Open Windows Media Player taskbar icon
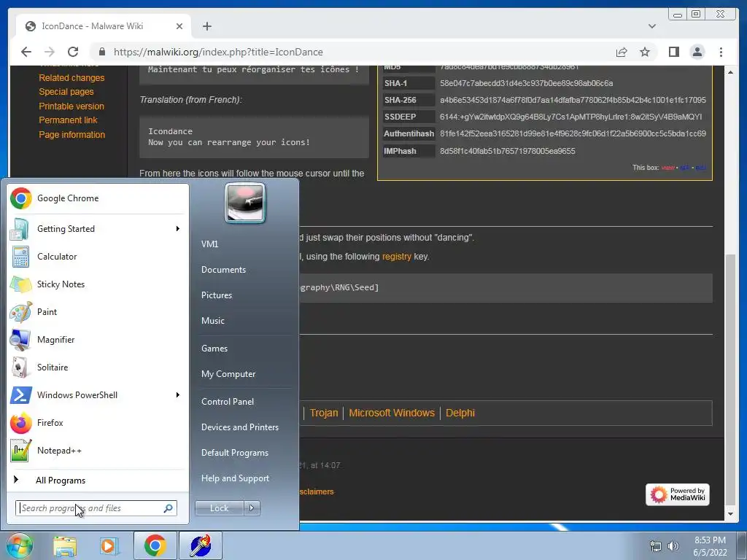Screen dimensions: 747x560 coord(109,545)
